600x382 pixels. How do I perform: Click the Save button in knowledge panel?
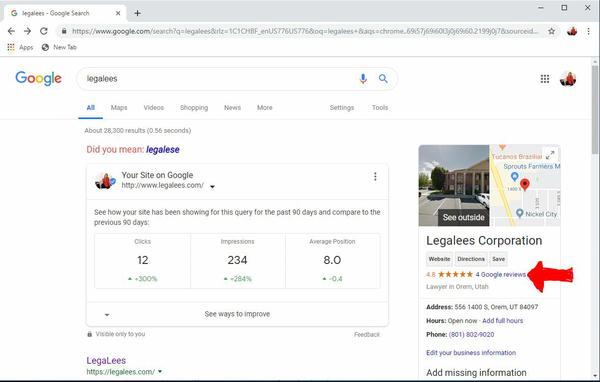pyautogui.click(x=498, y=259)
